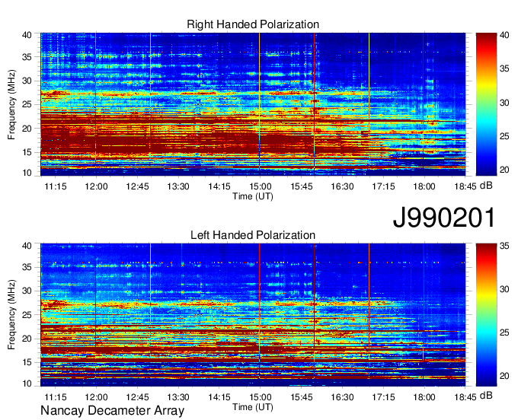
Task: Click the "40" label on Right Handed color bar
Action: [x=504, y=35]
